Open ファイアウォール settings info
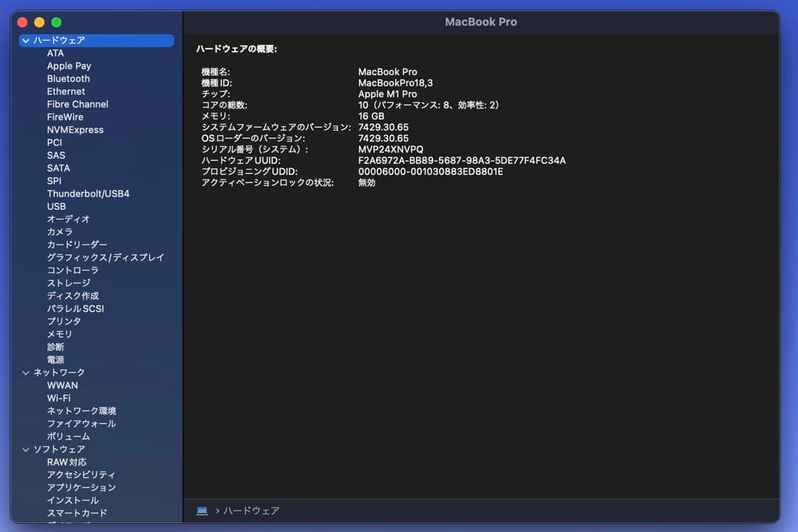798x532 pixels. pos(81,423)
